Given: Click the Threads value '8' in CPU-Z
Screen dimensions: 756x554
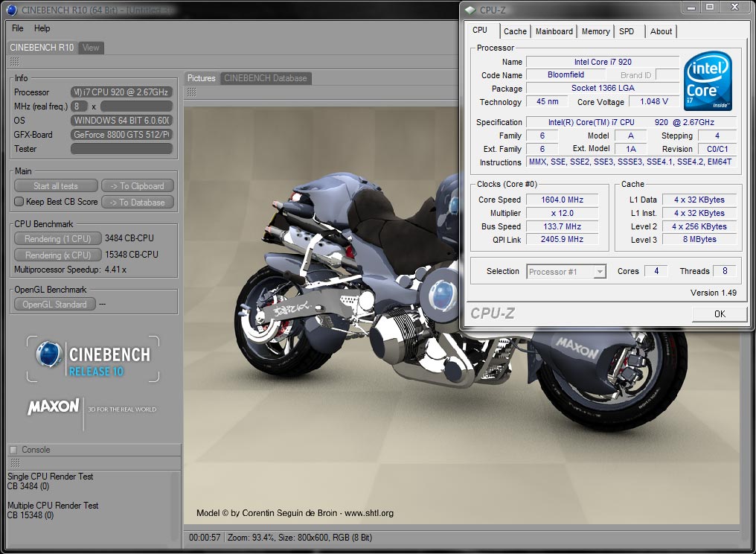Looking at the screenshot, I should click(x=725, y=271).
